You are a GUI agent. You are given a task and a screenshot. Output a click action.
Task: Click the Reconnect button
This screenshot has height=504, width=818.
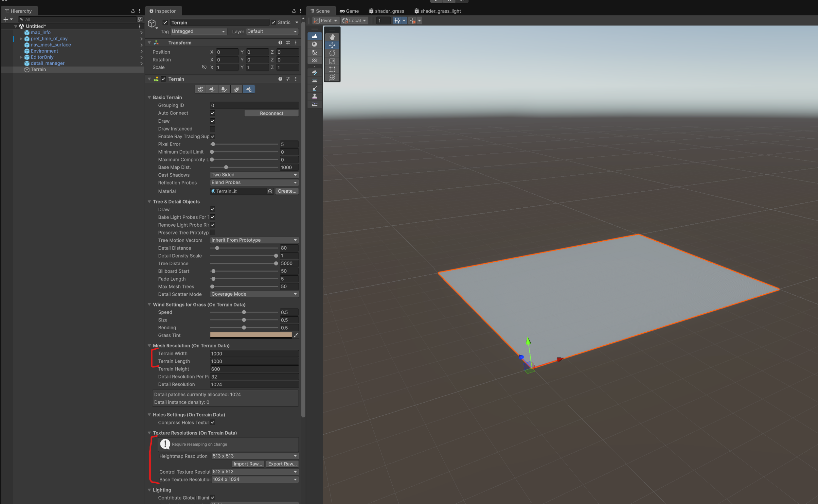point(271,113)
